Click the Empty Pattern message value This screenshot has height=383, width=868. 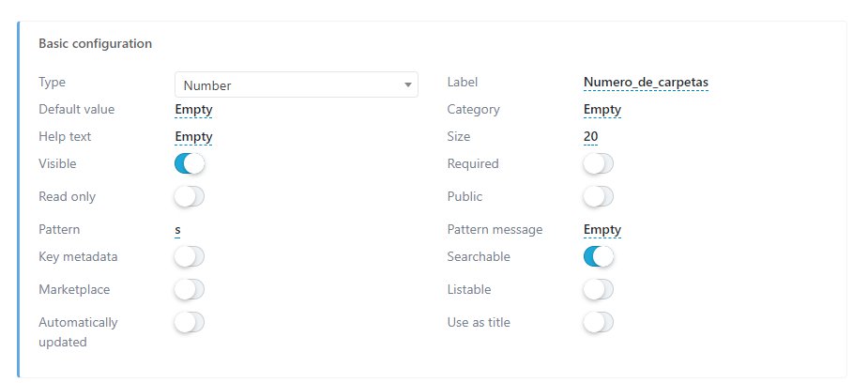tap(602, 229)
